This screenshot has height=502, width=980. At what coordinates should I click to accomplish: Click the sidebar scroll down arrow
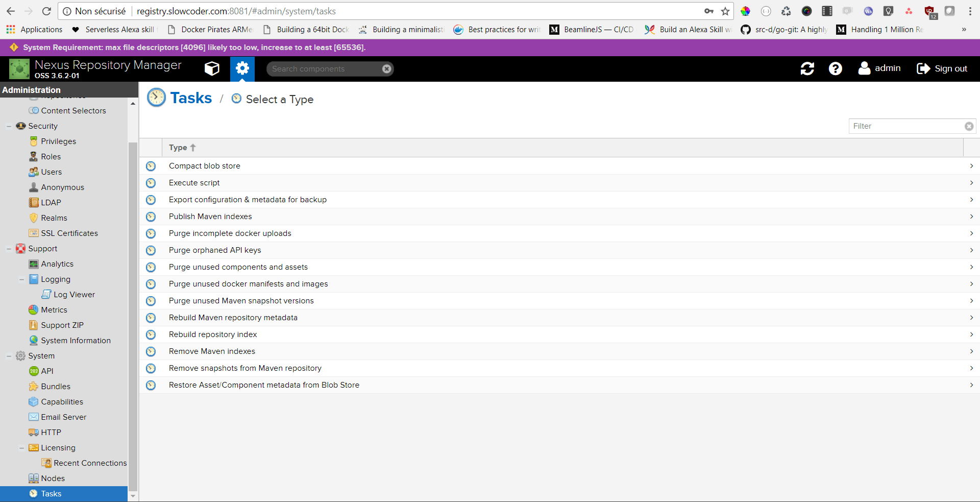click(x=133, y=496)
